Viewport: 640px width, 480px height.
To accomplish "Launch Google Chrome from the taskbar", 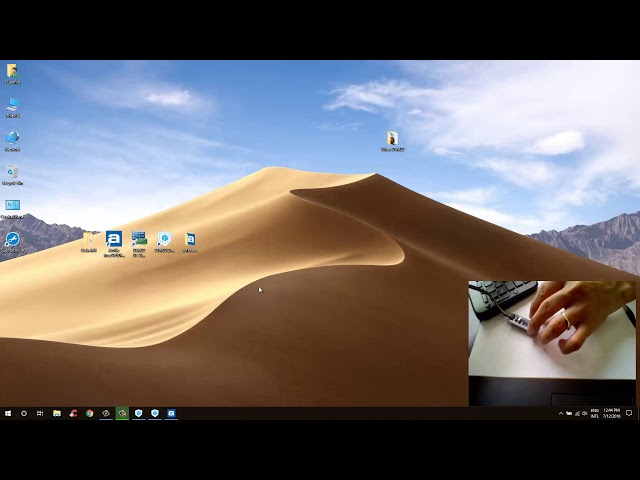I will tap(89, 413).
